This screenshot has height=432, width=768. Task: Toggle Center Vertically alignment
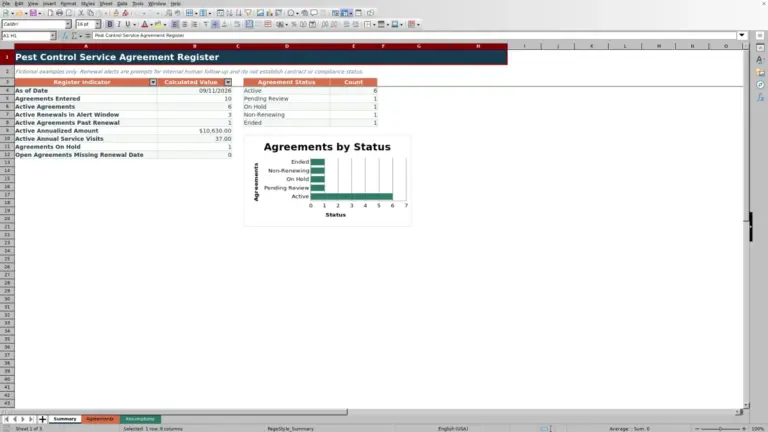tap(215, 24)
